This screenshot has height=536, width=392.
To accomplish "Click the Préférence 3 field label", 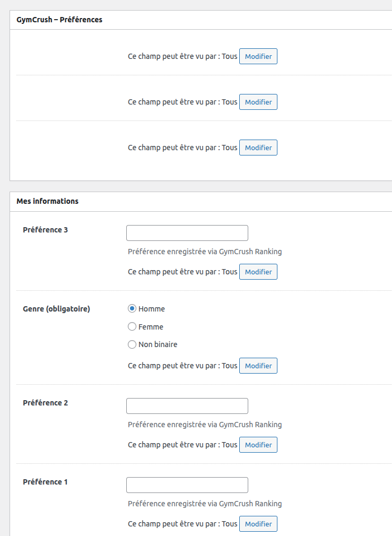I will pyautogui.click(x=46, y=230).
